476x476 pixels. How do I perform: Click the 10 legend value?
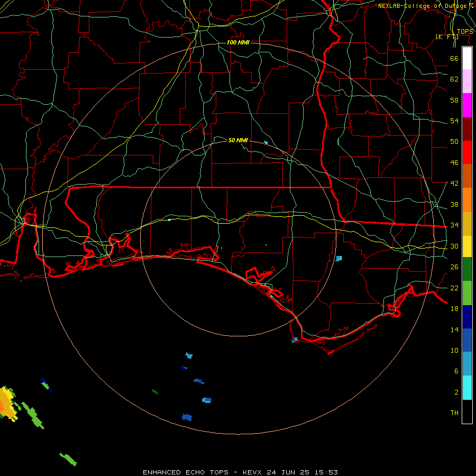[x=454, y=351]
